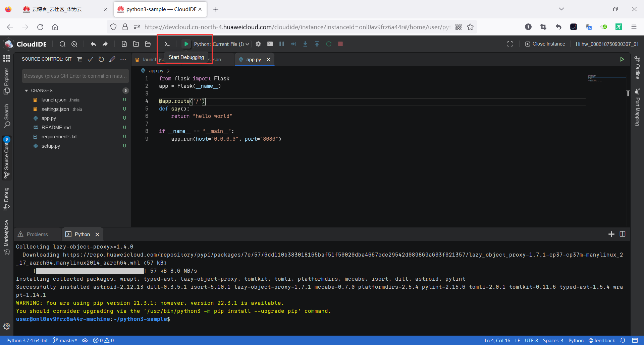Toggle tree view in Source Control header

point(79,59)
